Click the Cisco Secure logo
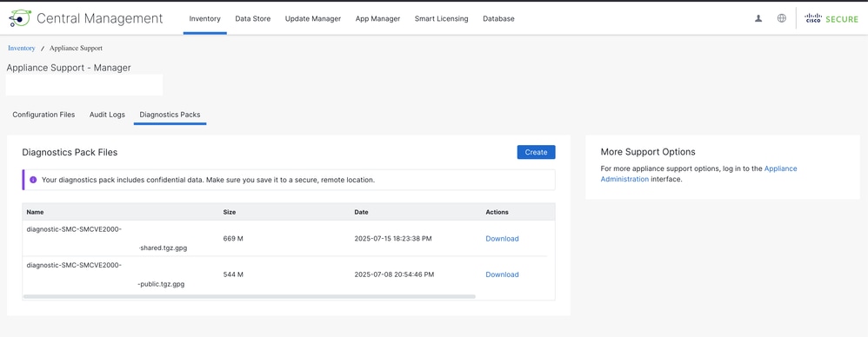The width and height of the screenshot is (868, 337). coord(831,18)
